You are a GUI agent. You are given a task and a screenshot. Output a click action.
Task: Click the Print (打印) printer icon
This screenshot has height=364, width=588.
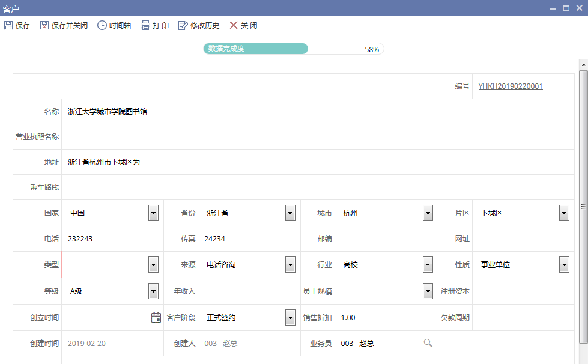pos(145,26)
